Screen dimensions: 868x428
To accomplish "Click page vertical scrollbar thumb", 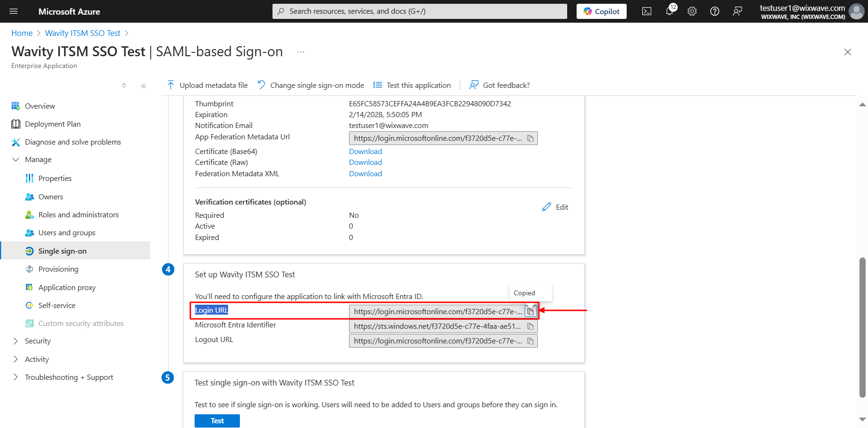I will 862,327.
